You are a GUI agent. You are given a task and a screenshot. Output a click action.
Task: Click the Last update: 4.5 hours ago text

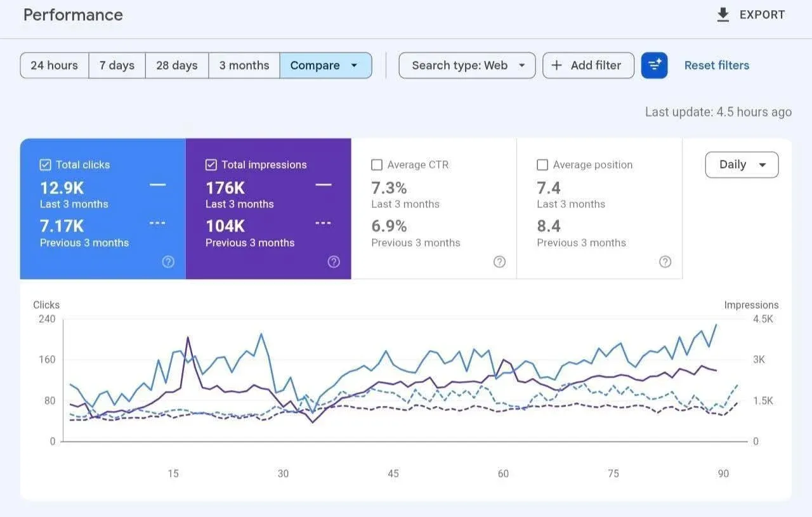[718, 112]
